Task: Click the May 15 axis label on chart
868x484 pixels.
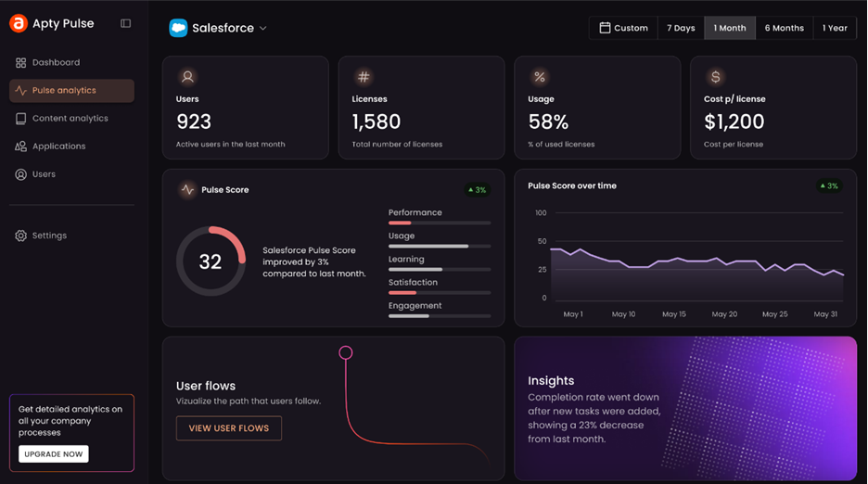Action: (673, 314)
